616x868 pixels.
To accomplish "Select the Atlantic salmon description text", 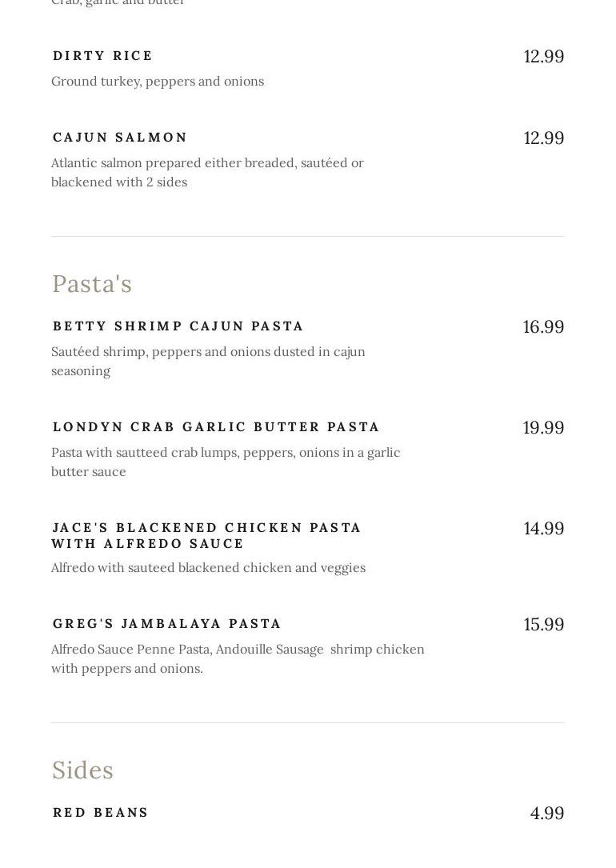I will tap(207, 172).
